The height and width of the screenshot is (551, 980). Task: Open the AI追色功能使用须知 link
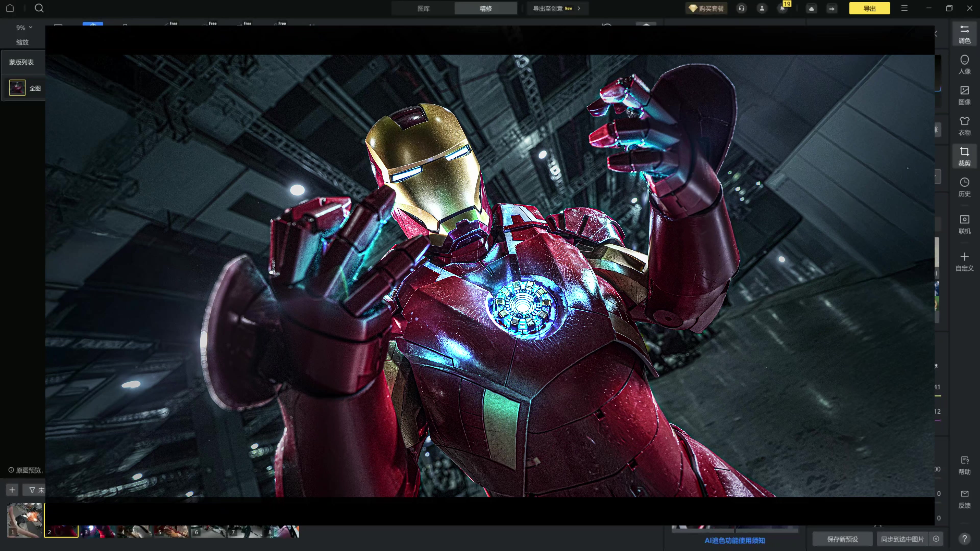[x=734, y=540]
